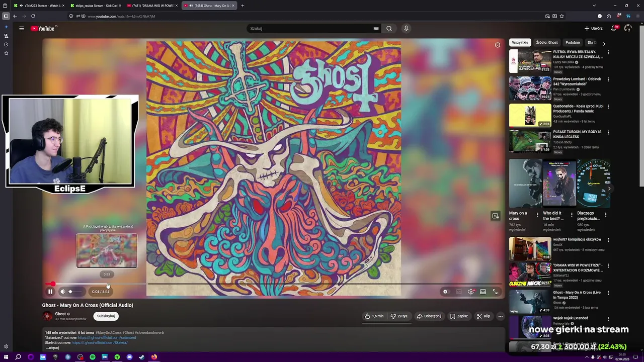The height and width of the screenshot is (362, 644).
Task: Open Windows taskbar search
Action: coord(18,357)
